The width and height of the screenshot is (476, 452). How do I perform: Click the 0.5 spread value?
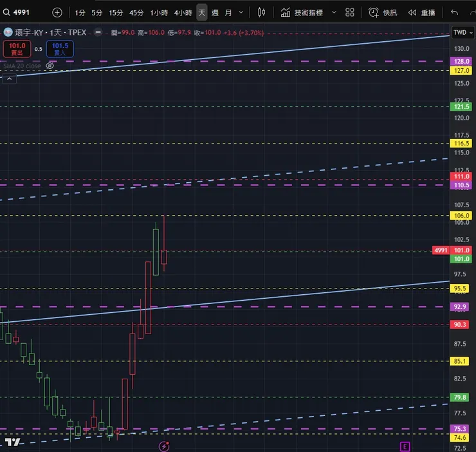38,49
